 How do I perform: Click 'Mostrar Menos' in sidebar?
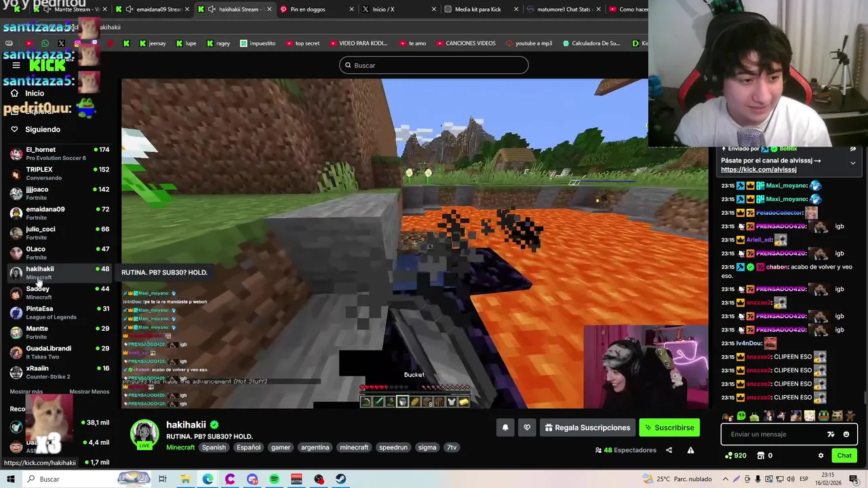[90, 392]
